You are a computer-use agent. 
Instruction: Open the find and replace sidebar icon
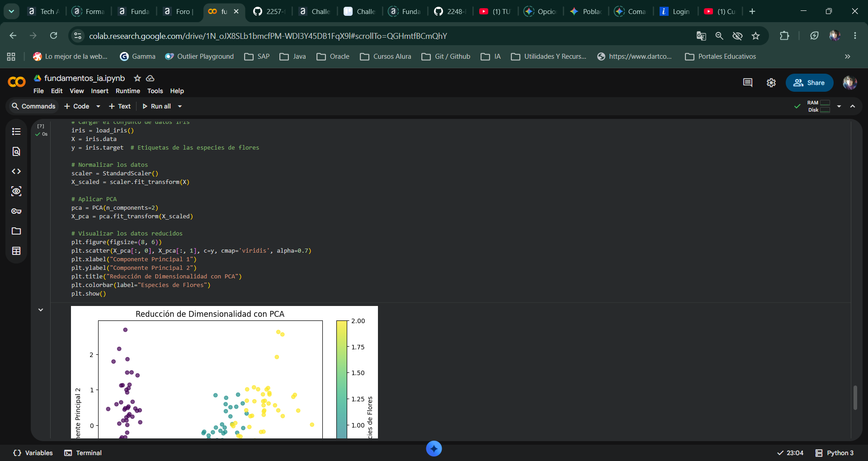[x=16, y=151]
